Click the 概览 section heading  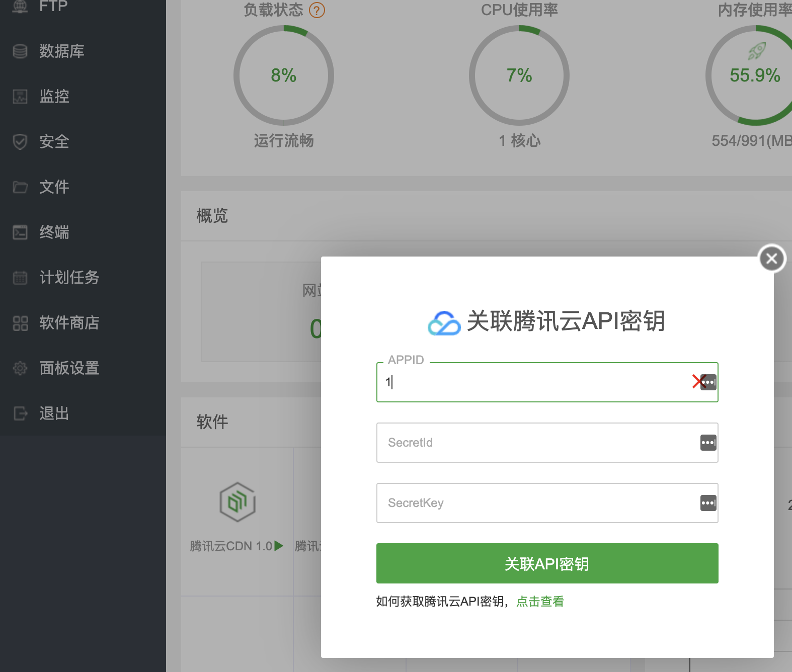coord(212,216)
